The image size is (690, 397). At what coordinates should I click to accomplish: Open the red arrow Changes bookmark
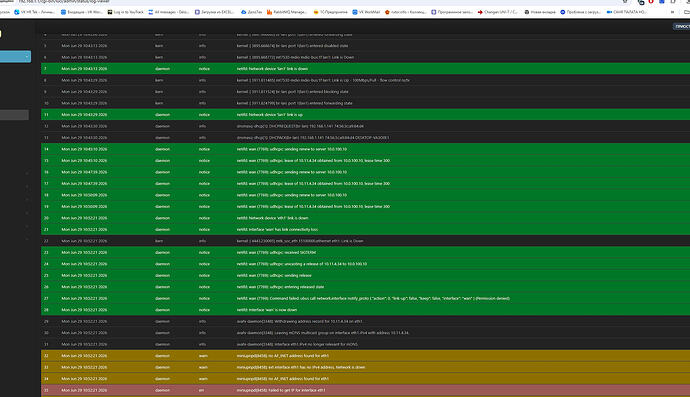click(x=497, y=12)
